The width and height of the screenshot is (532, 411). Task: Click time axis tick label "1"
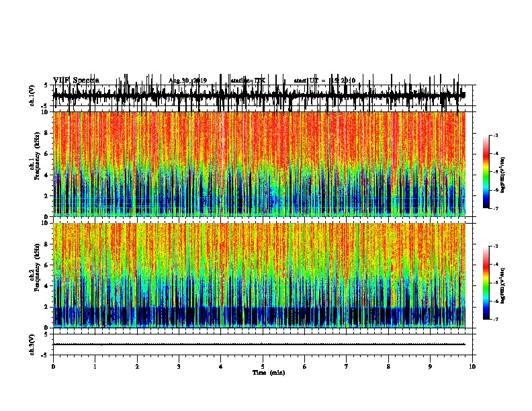[95, 367]
